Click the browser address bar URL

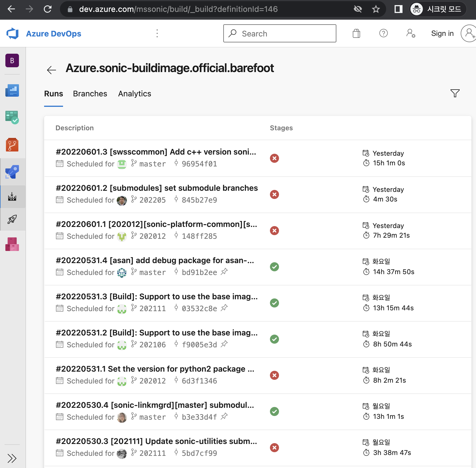click(178, 9)
